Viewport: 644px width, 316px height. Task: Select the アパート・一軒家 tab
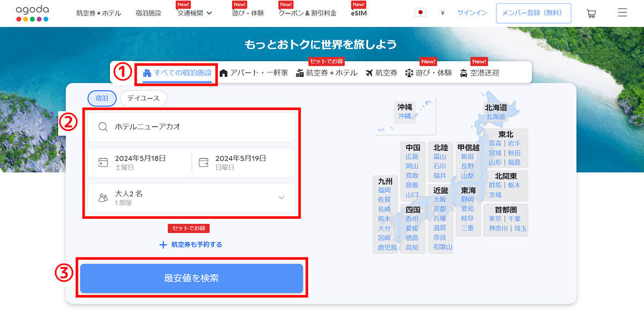254,73
